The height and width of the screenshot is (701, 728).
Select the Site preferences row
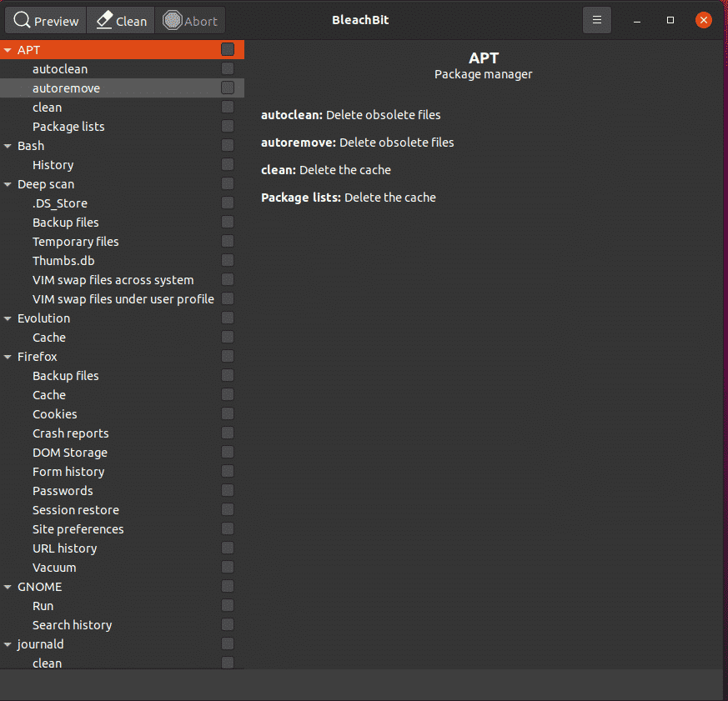pyautogui.click(x=122, y=529)
